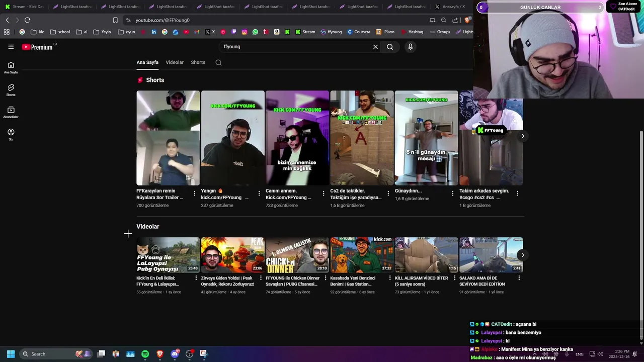Viewport: 644px width, 362px height.
Task: Open the Stream bookmark
Action: [x=305, y=32]
